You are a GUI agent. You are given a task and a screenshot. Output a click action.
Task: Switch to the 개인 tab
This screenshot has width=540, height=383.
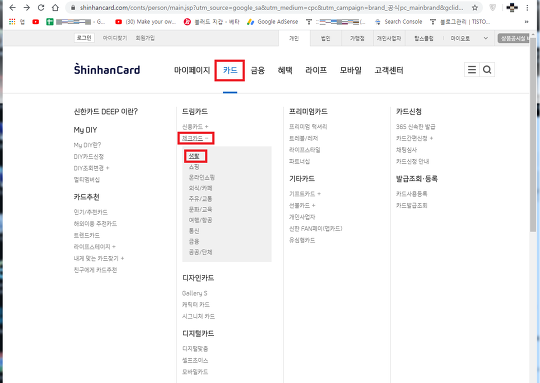(x=294, y=38)
